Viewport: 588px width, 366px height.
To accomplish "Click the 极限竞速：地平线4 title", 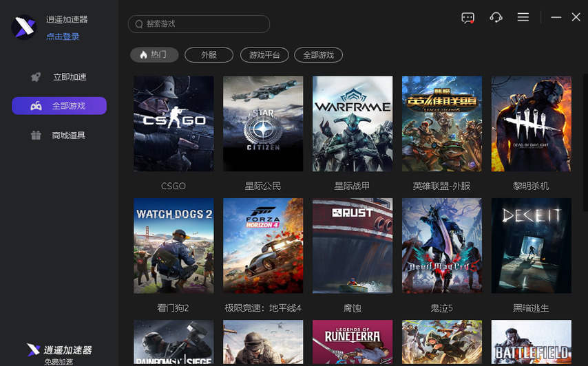I will click(x=263, y=308).
